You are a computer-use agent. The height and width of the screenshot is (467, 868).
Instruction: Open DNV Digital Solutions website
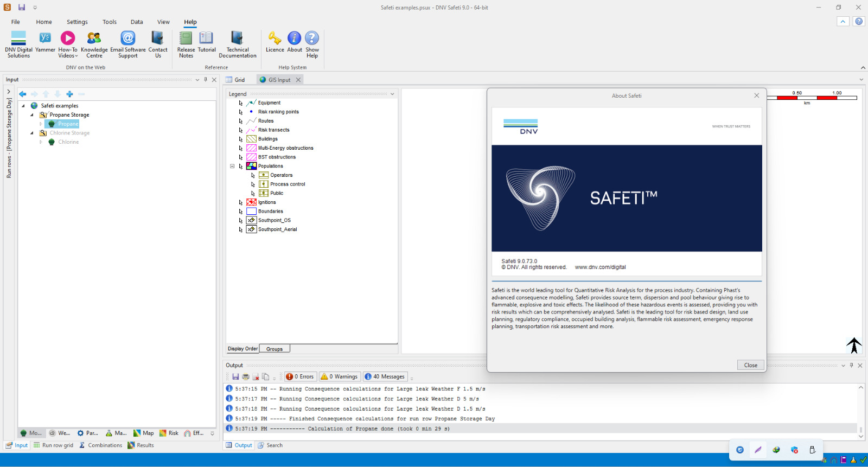[x=18, y=44]
